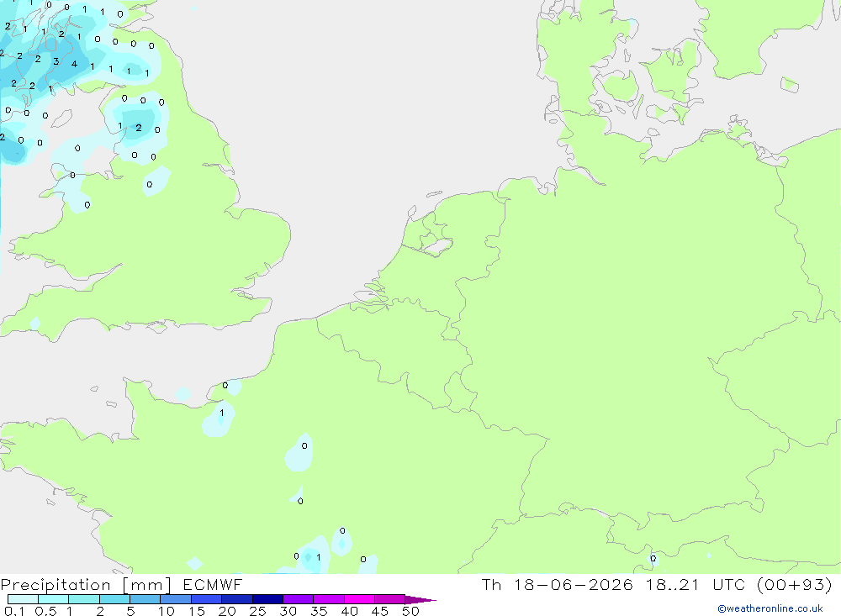841x616 pixels.
Task: Click the '1' value near Normandy coast
Action: point(221,413)
